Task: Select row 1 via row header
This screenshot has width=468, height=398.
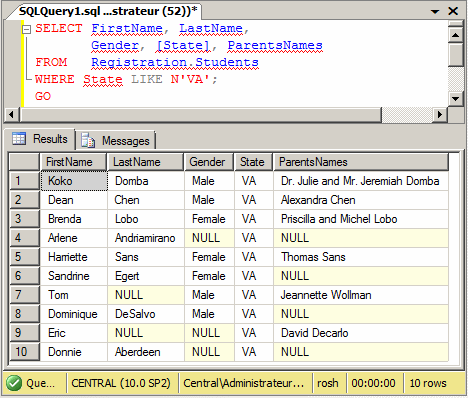Action: pyautogui.click(x=24, y=181)
